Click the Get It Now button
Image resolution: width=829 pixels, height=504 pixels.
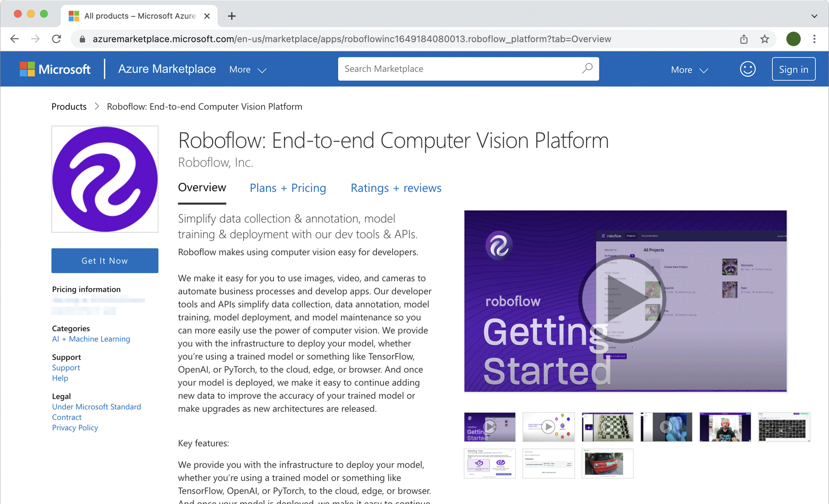(x=105, y=261)
